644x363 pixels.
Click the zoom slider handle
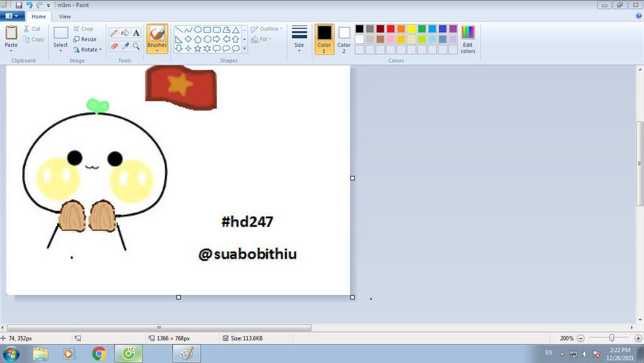tap(611, 338)
